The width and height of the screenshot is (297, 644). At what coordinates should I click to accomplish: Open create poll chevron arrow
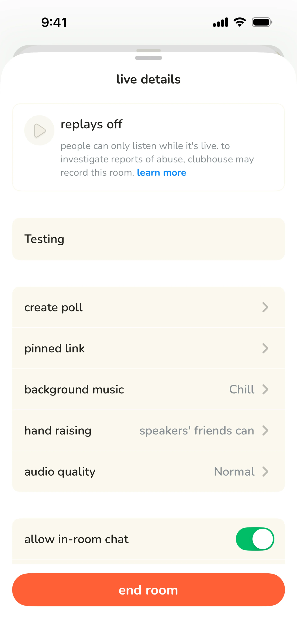click(x=265, y=307)
